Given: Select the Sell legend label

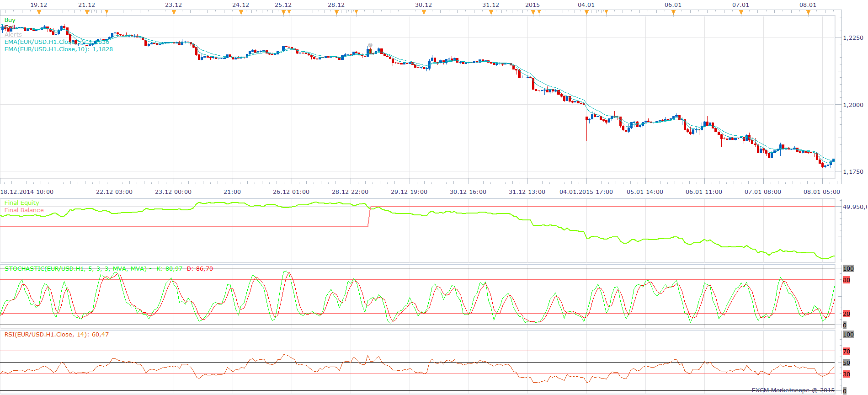Looking at the screenshot, I should pos(10,27).
